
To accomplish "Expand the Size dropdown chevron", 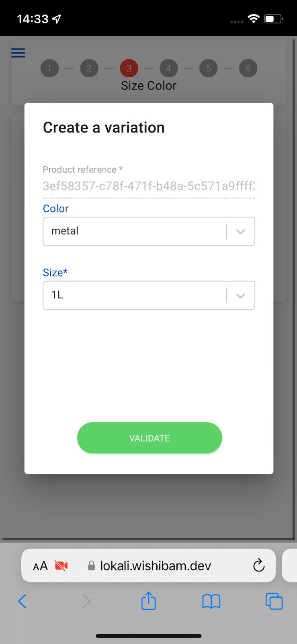I will tap(240, 295).
